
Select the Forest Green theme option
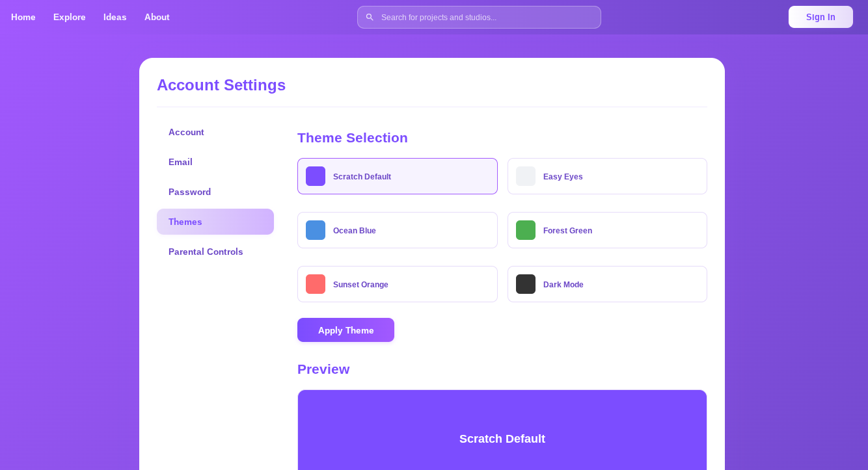coord(607,229)
